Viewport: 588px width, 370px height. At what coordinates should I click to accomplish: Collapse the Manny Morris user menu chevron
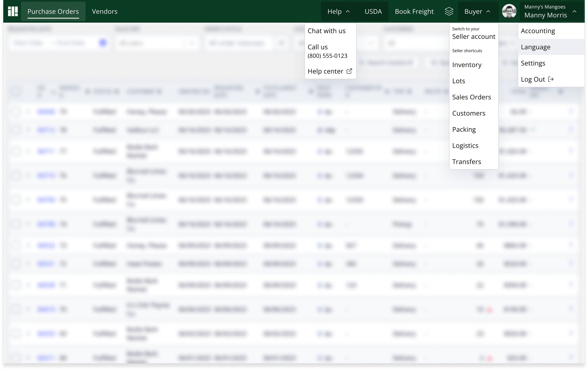574,12
